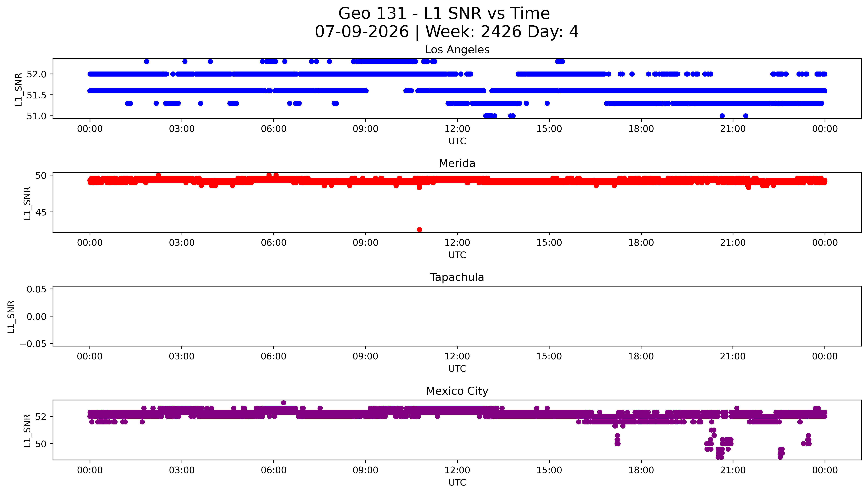This screenshot has width=868, height=494.
Task: Click the 03:00 tick label under Tapachula
Action: click(x=182, y=357)
